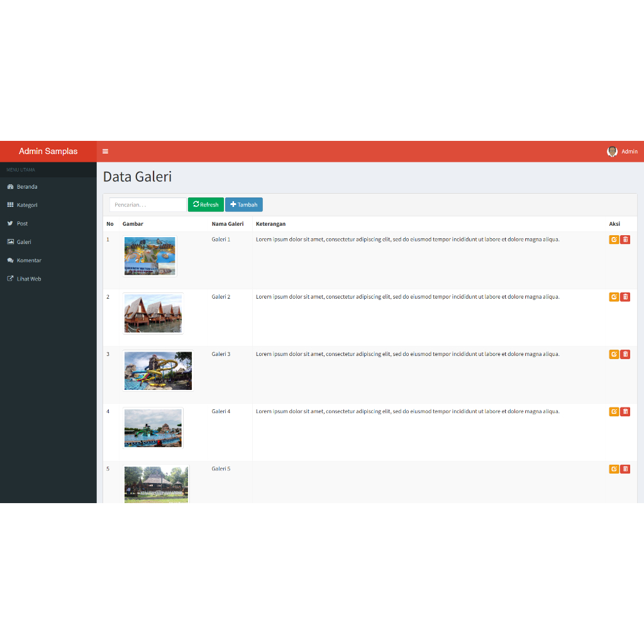Open the Galeri 3 waterslide thumbnail

coord(158,371)
